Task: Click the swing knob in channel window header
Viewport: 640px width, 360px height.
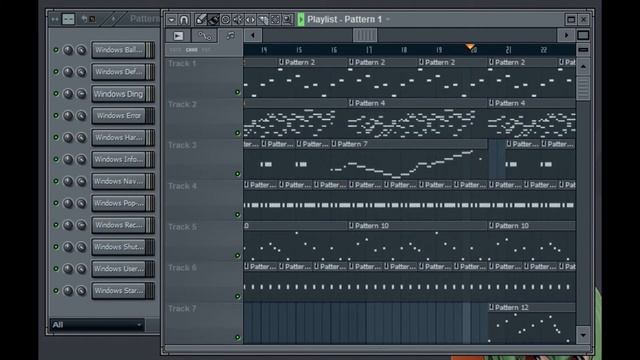Action: tap(113, 19)
